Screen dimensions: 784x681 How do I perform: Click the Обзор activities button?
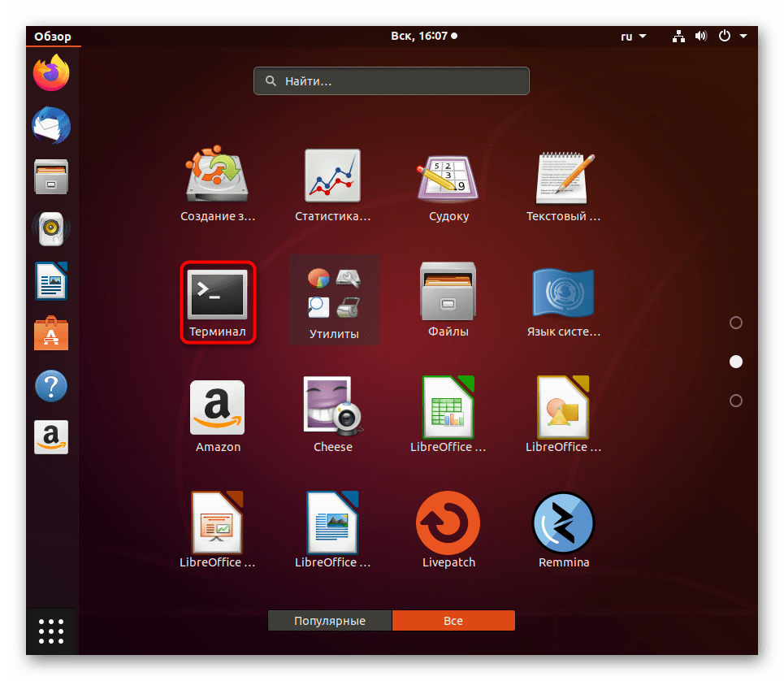53,37
